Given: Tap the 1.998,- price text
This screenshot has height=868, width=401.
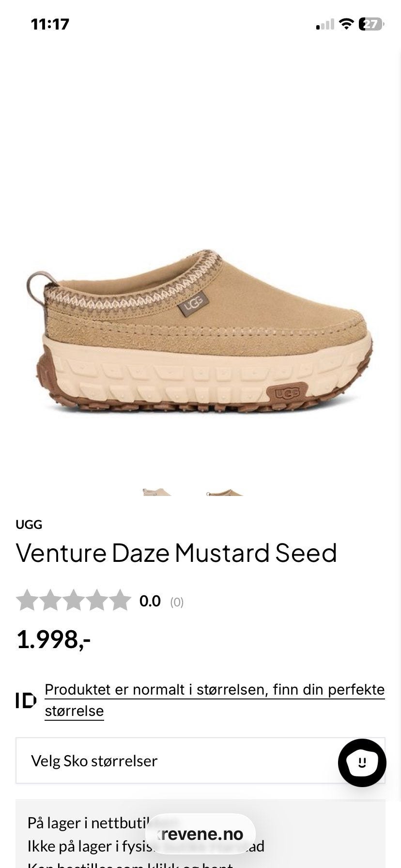Looking at the screenshot, I should click(x=53, y=639).
